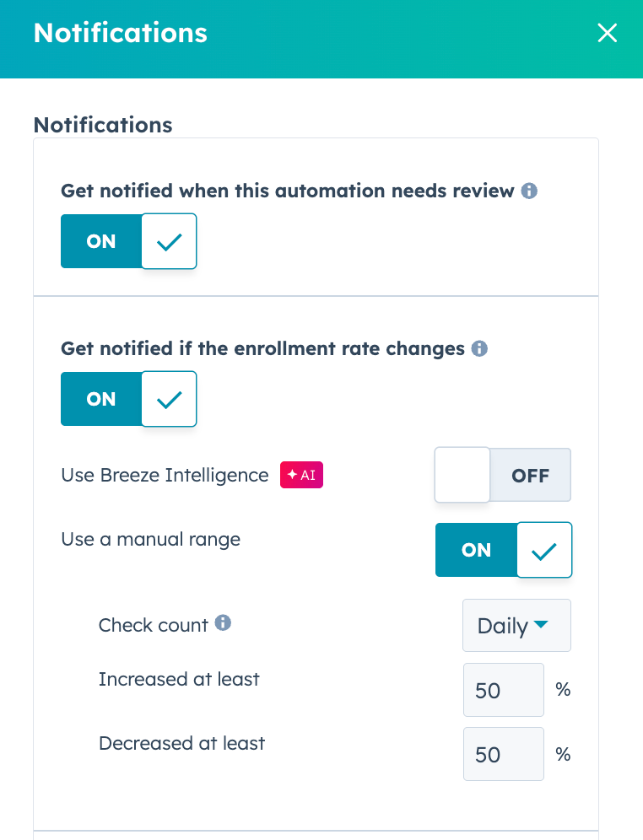The width and height of the screenshot is (643, 840).
Task: Open the Daily check count dropdown
Action: (516, 625)
